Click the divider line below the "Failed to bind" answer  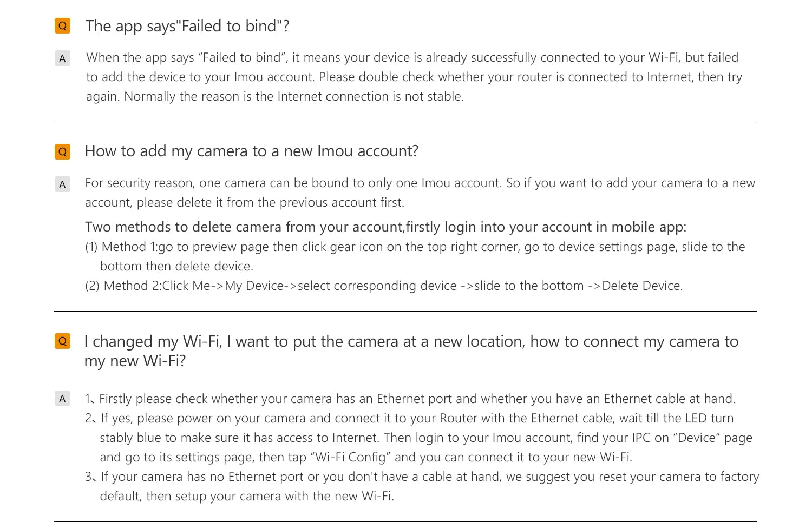[x=405, y=122]
